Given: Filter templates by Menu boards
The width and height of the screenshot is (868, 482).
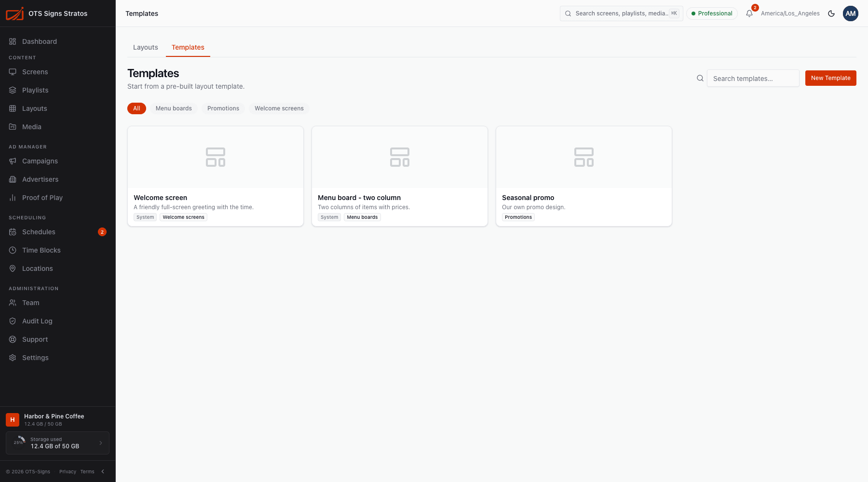Looking at the screenshot, I should pyautogui.click(x=174, y=108).
